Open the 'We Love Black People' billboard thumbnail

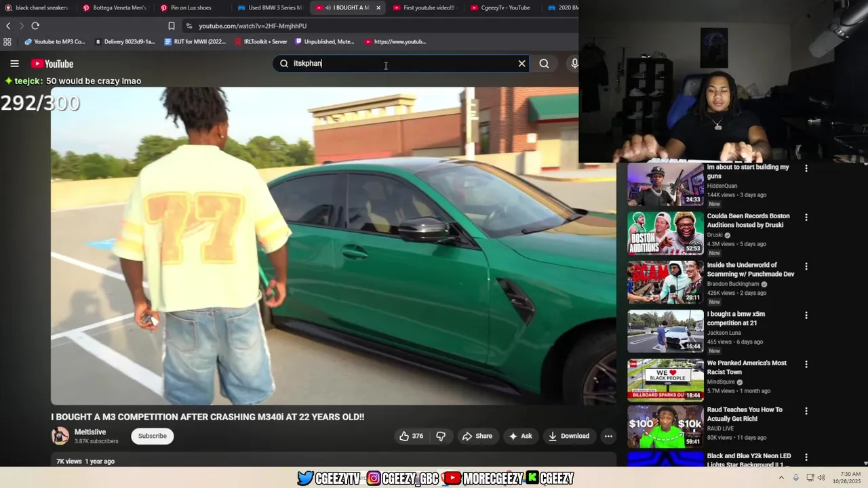[x=665, y=380]
